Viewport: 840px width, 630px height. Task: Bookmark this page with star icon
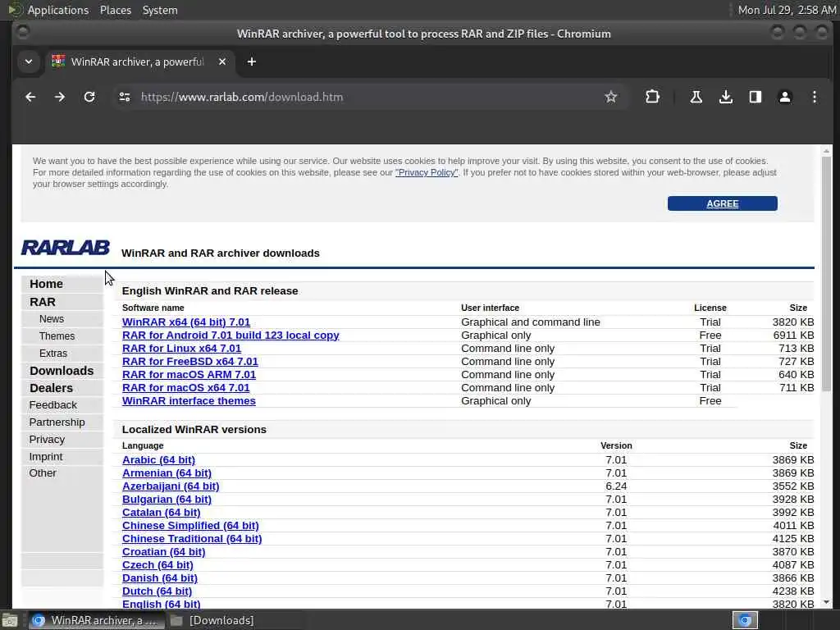[610, 97]
